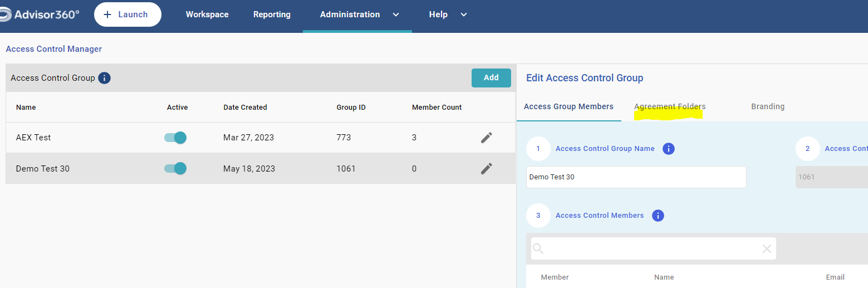
Task: Click the Mar 27, 2023 date cell
Action: pos(248,138)
